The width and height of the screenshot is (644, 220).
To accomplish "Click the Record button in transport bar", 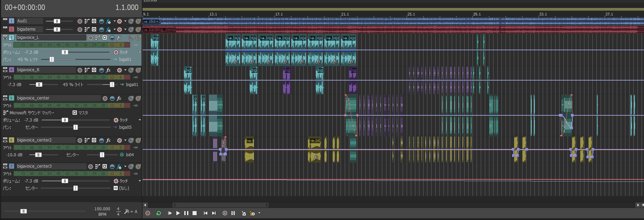I will (148, 213).
